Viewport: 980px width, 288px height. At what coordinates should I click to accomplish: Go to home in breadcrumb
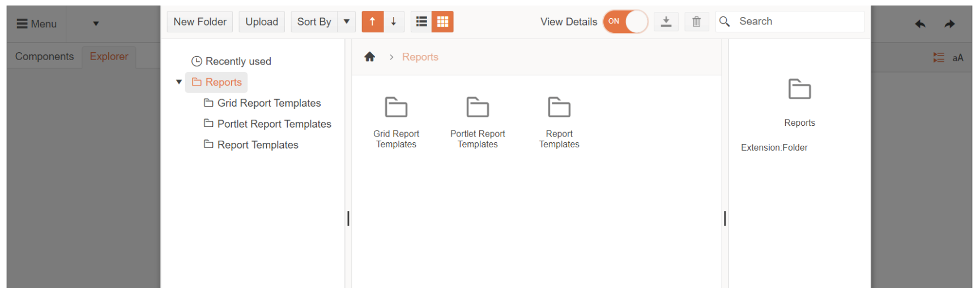click(370, 57)
